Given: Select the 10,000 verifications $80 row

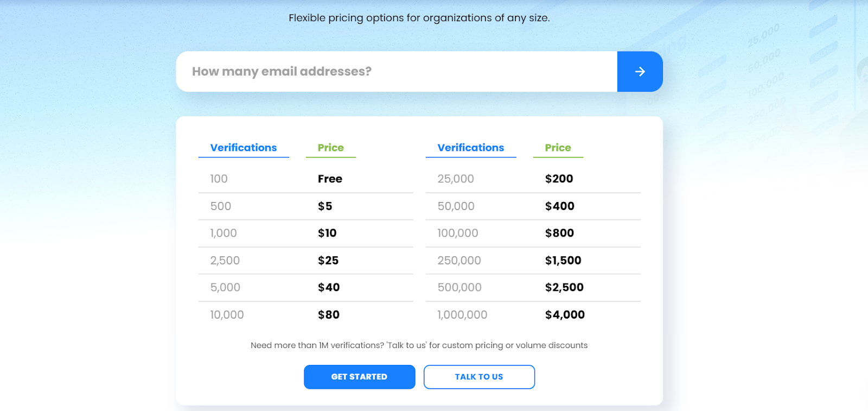Looking at the screenshot, I should point(305,314).
